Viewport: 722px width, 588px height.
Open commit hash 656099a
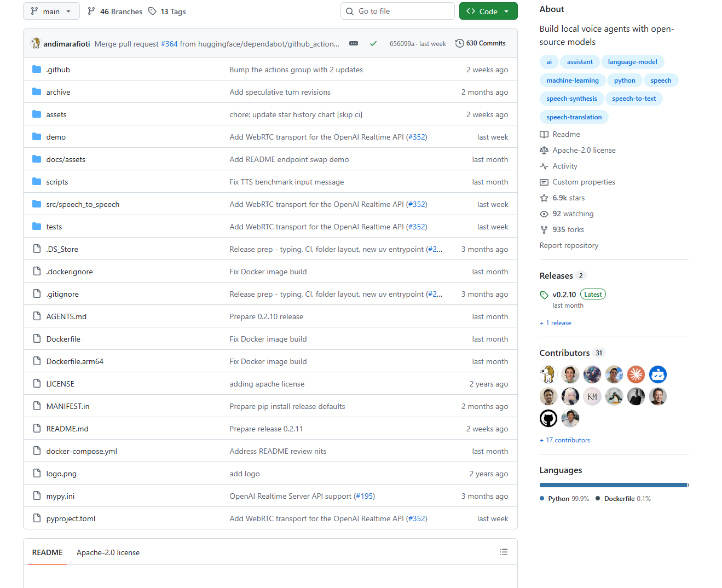pos(402,44)
